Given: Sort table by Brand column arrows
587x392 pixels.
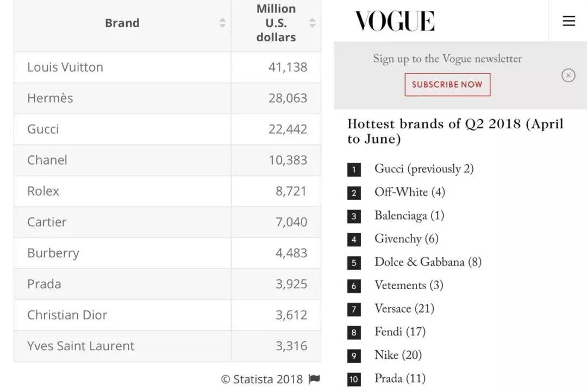Looking at the screenshot, I should coord(222,23).
